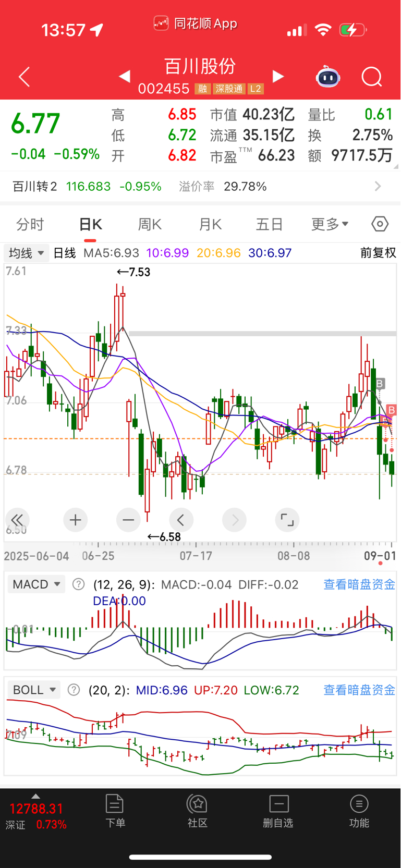Tap the 深股通 badge

229,89
